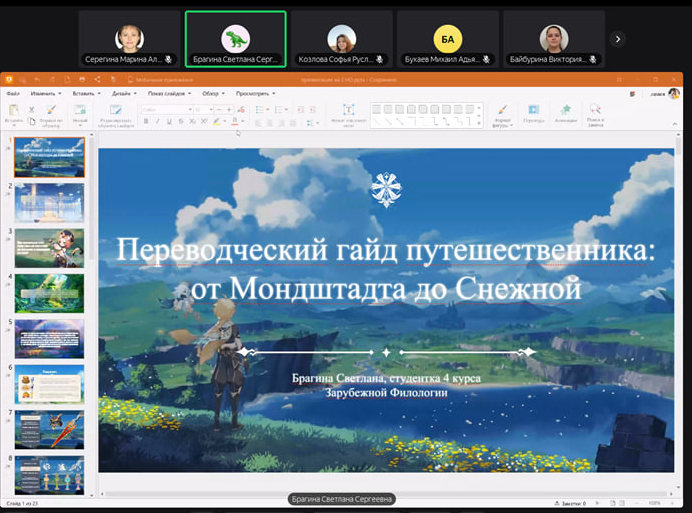Collapse the ribbon with chevron arrow
The image size is (692, 513).
coord(674,124)
